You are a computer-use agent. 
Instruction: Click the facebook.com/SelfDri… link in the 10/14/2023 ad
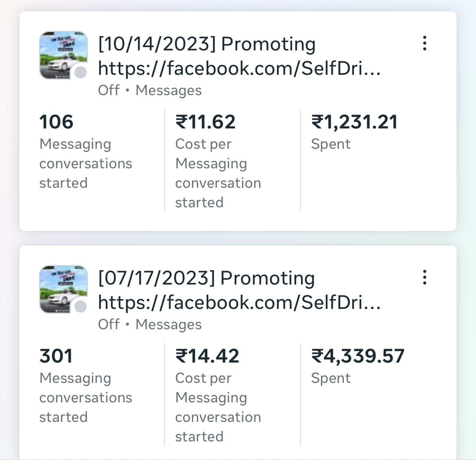[239, 68]
